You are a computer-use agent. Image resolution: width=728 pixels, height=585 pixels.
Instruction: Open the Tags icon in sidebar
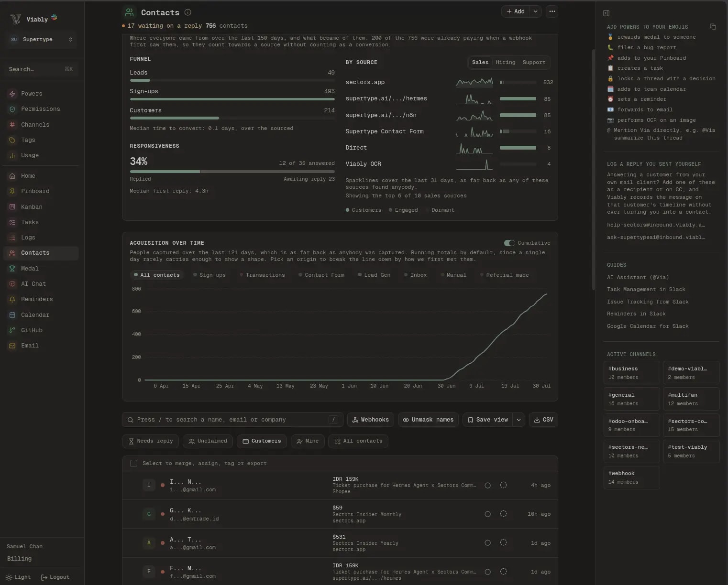pyautogui.click(x=12, y=140)
